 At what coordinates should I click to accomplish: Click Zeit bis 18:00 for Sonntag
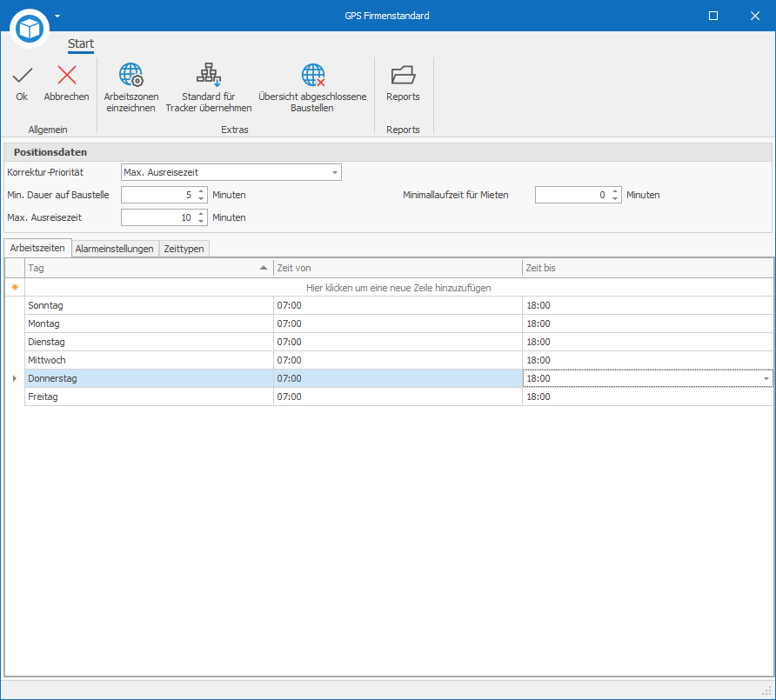[648, 306]
